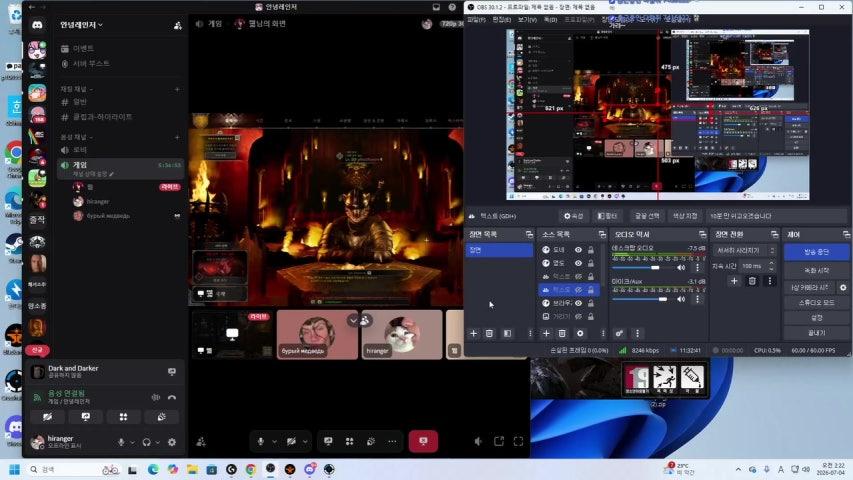Add a scene transition with plus in OBS
This screenshot has width=853, height=480.
pyautogui.click(x=734, y=281)
